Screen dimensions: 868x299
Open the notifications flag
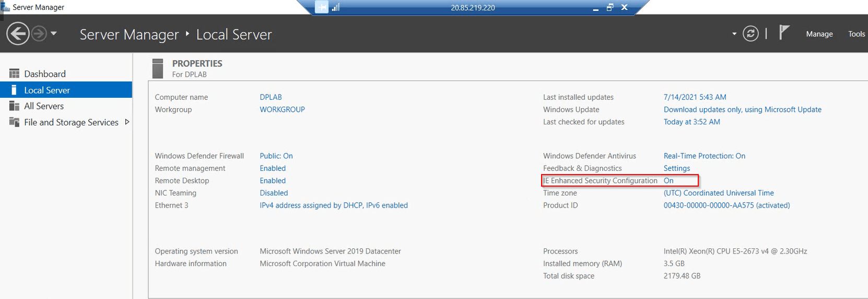(783, 33)
